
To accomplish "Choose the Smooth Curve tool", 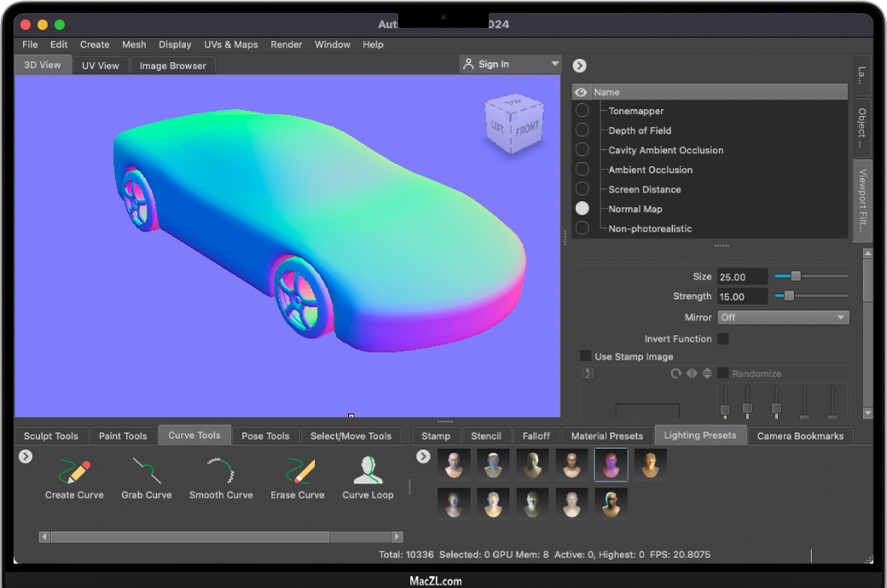I will click(x=221, y=477).
